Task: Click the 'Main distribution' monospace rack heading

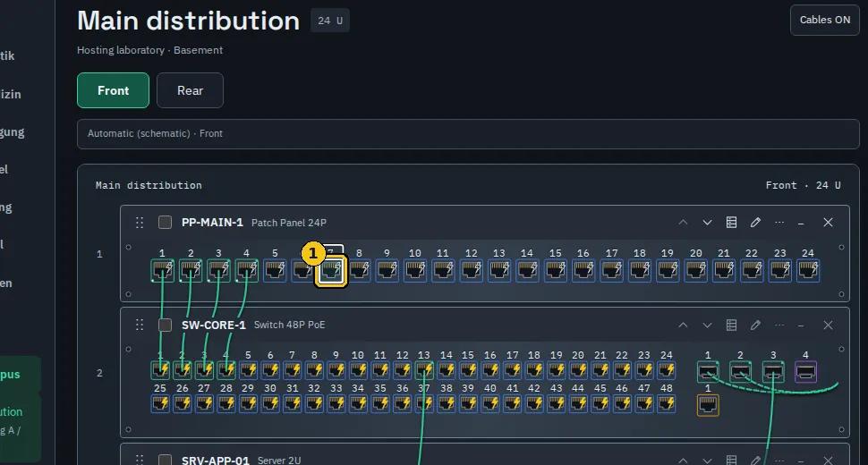Action: pos(149,185)
